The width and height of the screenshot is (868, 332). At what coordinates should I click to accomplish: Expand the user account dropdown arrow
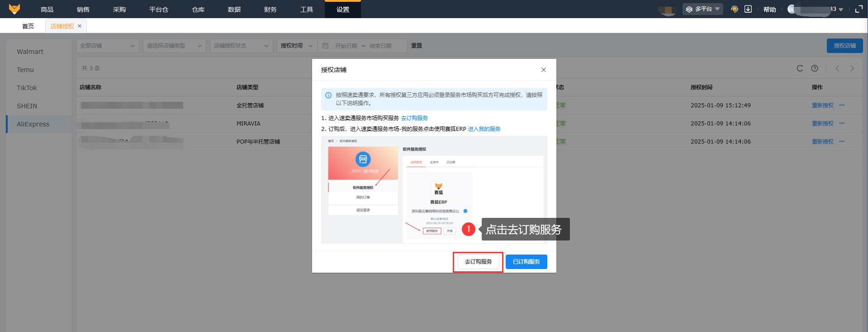click(x=841, y=10)
